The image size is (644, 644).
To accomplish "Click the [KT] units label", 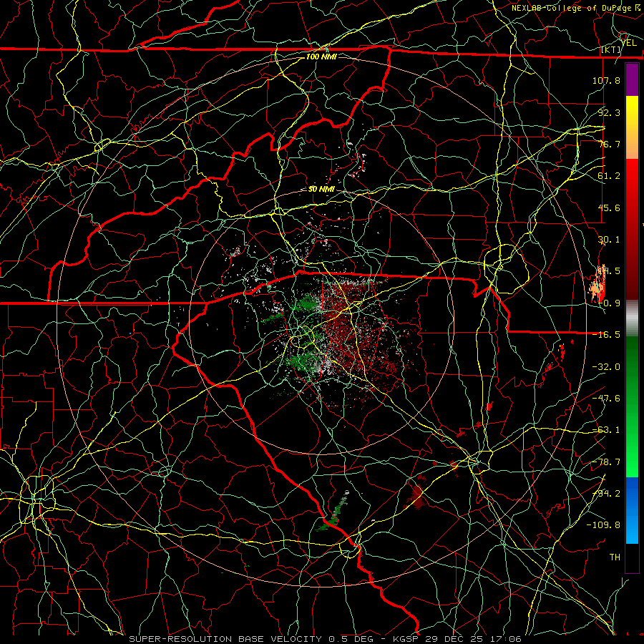I will point(611,49).
